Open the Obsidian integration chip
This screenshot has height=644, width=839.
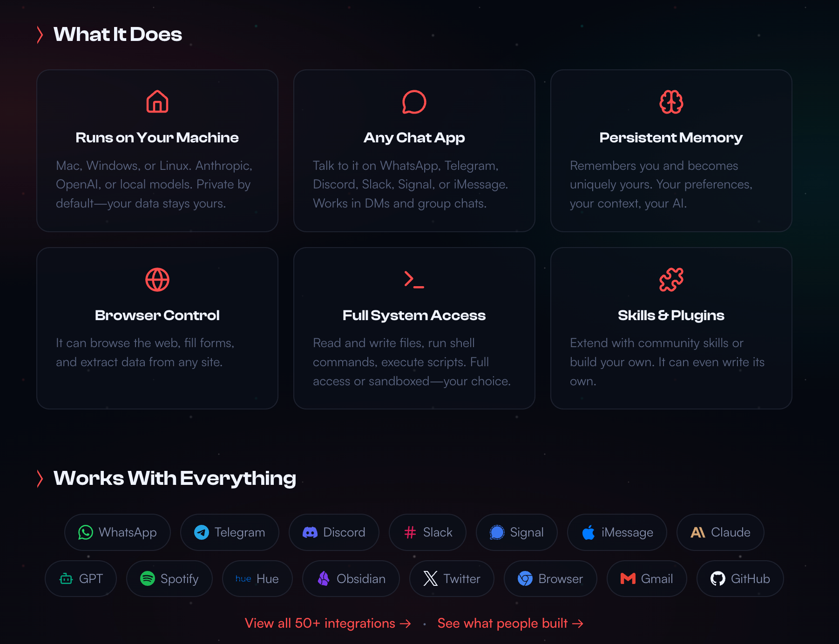click(x=351, y=579)
